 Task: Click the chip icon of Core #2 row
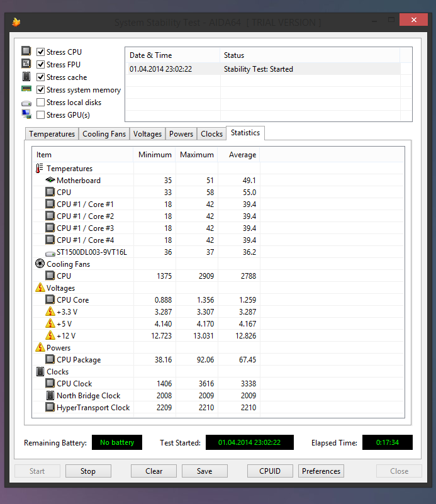point(50,216)
